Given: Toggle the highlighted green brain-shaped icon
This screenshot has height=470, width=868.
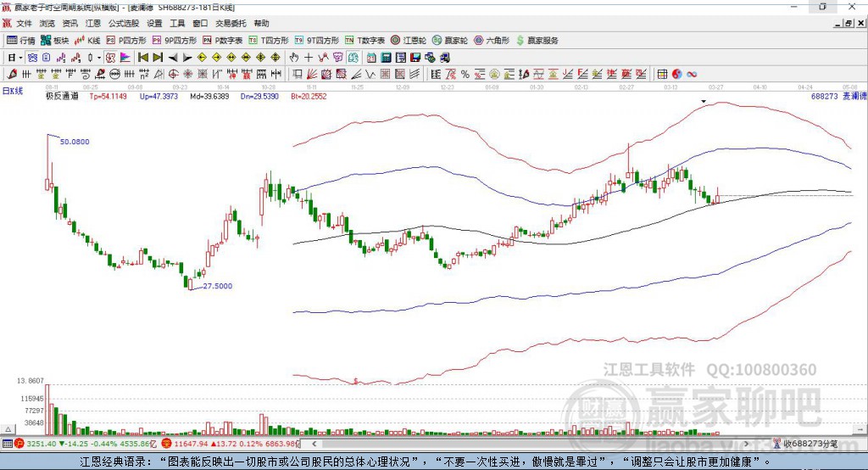Looking at the screenshot, I should [353, 58].
